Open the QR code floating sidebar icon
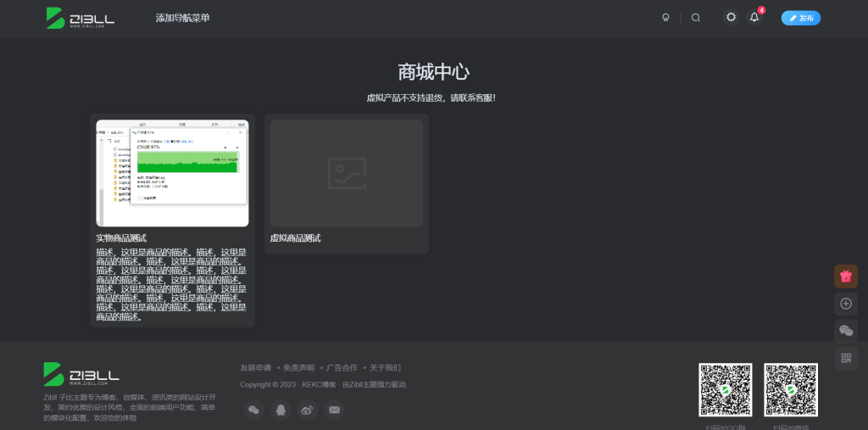868x430 pixels. tap(846, 358)
